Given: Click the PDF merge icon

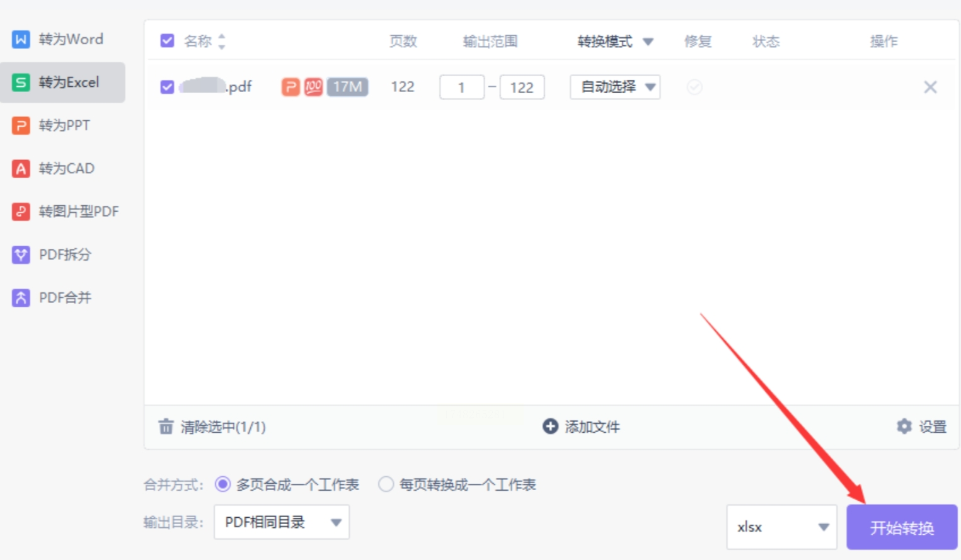Looking at the screenshot, I should [21, 297].
